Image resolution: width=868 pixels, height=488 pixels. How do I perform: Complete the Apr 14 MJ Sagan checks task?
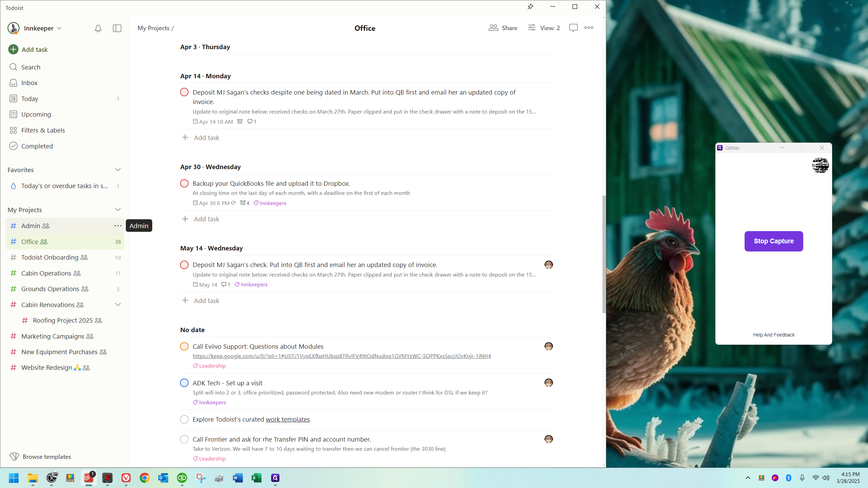[184, 92]
